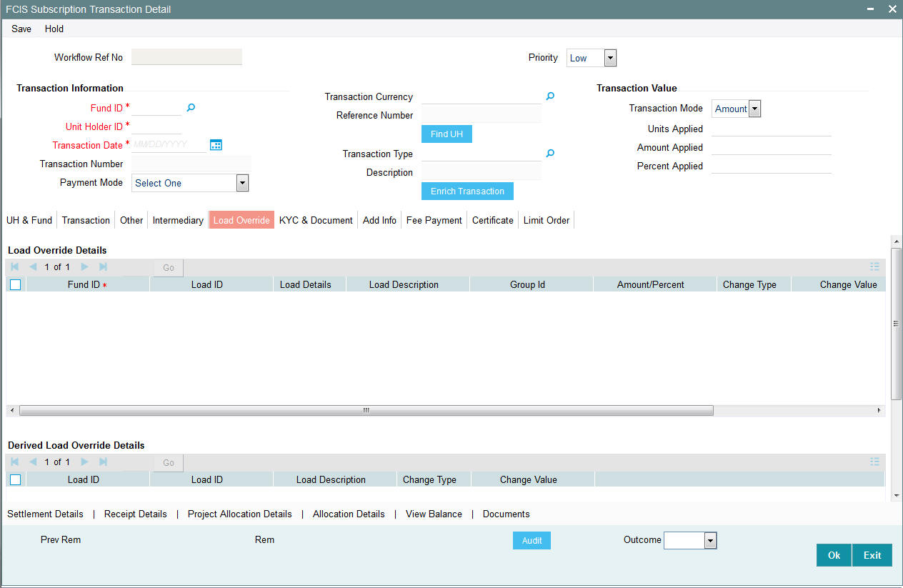Click Go in Derived Load Override Details pager

169,463
